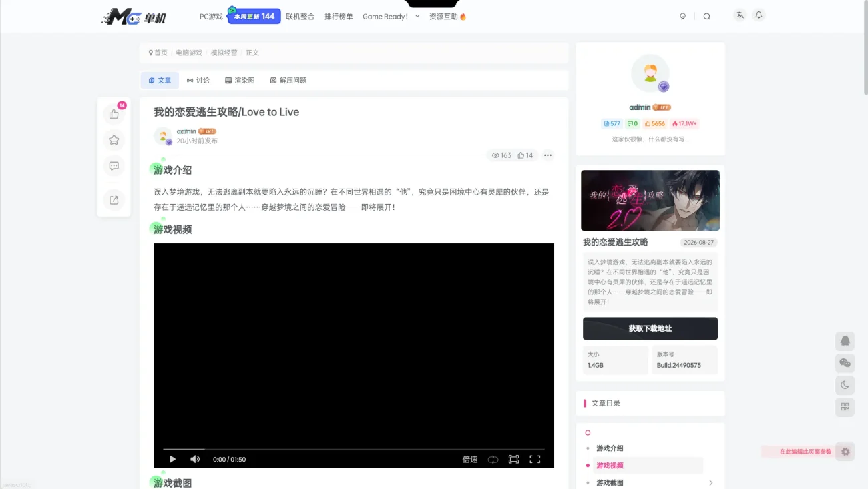868x489 pixels.
Task: Switch to the 解压问题 tab
Action: [288, 80]
